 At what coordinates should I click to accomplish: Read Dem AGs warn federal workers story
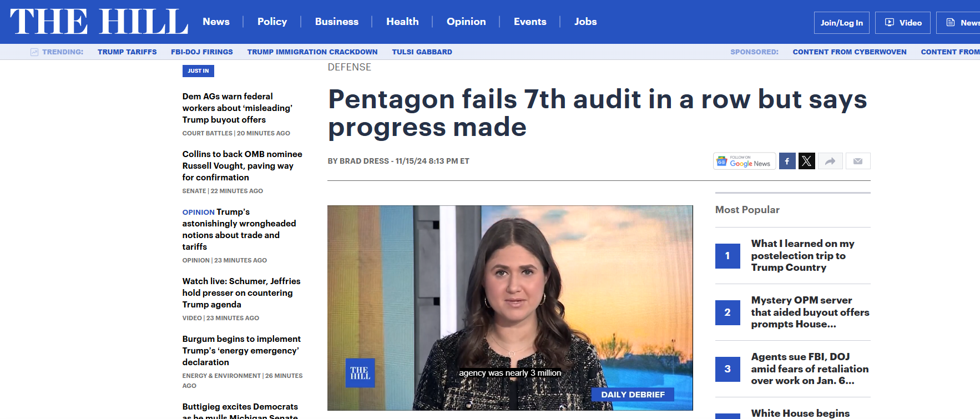click(238, 108)
